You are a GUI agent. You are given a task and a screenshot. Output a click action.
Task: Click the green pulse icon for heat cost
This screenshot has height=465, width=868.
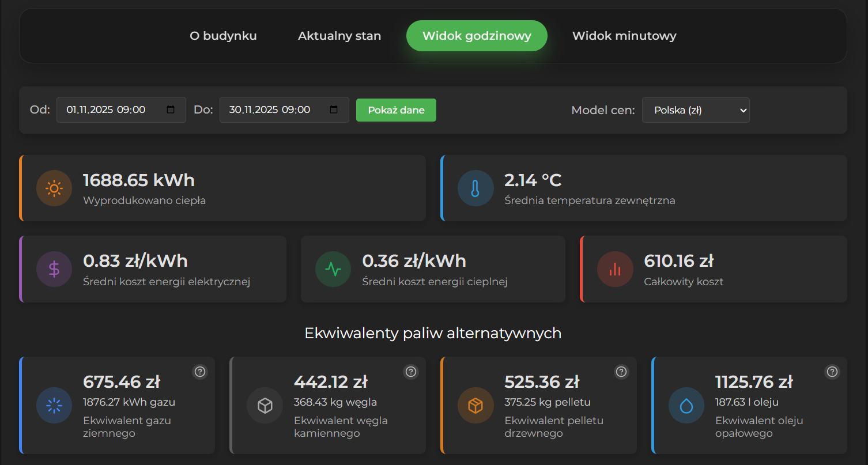tap(333, 269)
